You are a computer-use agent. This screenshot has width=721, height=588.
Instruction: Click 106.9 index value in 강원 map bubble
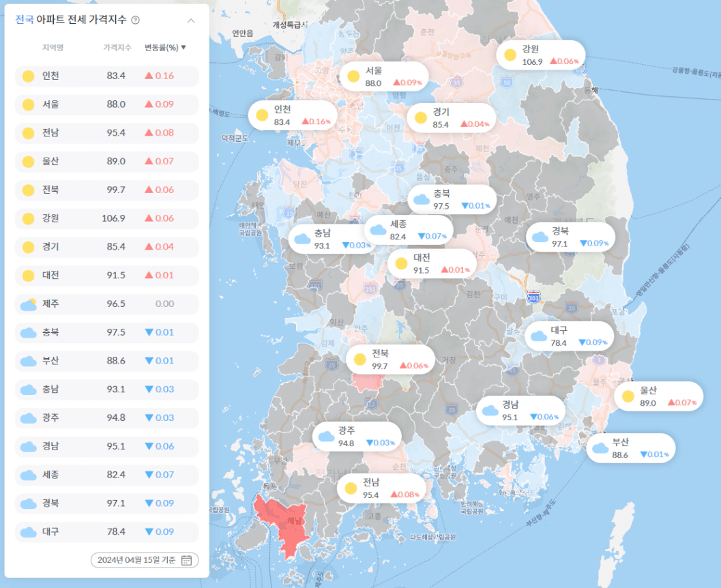tap(532, 61)
